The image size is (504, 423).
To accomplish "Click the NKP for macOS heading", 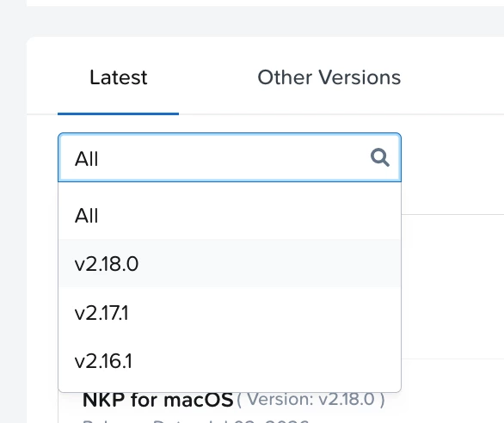I will [x=157, y=400].
